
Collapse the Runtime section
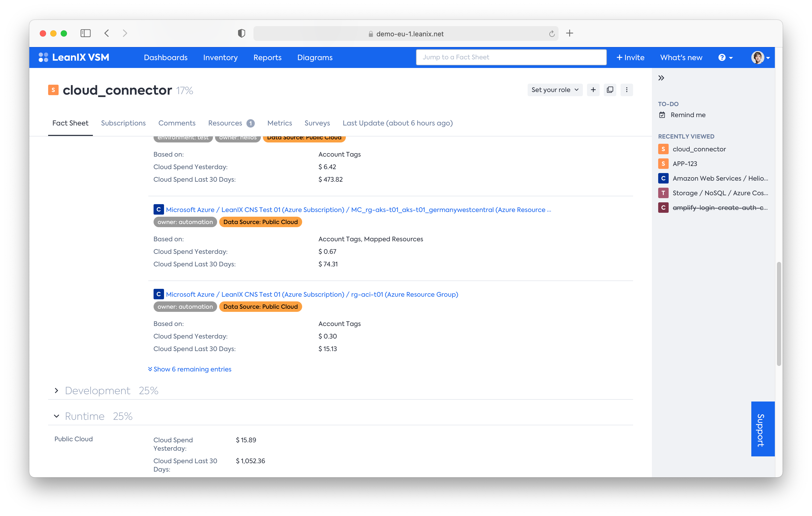[x=56, y=416]
